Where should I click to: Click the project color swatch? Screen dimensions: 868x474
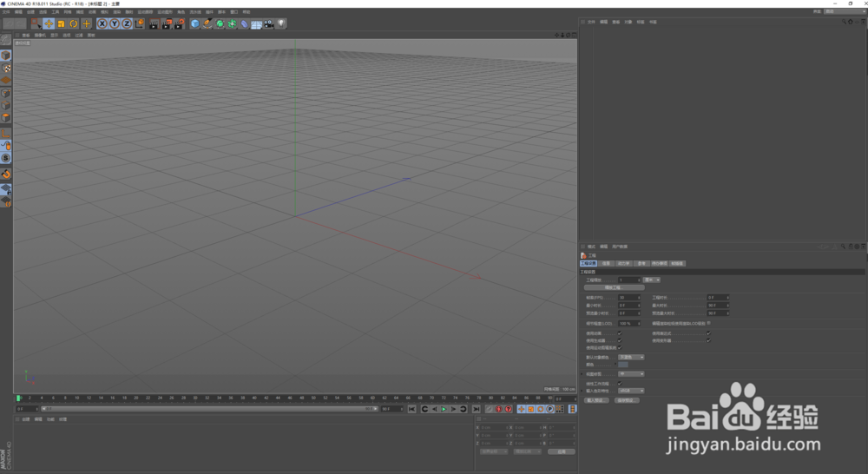tap(623, 365)
